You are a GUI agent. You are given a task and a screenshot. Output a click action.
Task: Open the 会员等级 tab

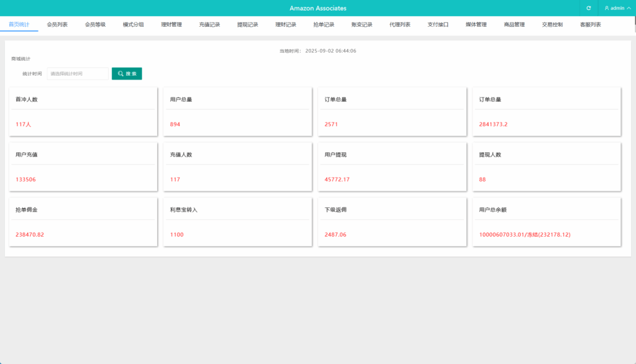97,24
